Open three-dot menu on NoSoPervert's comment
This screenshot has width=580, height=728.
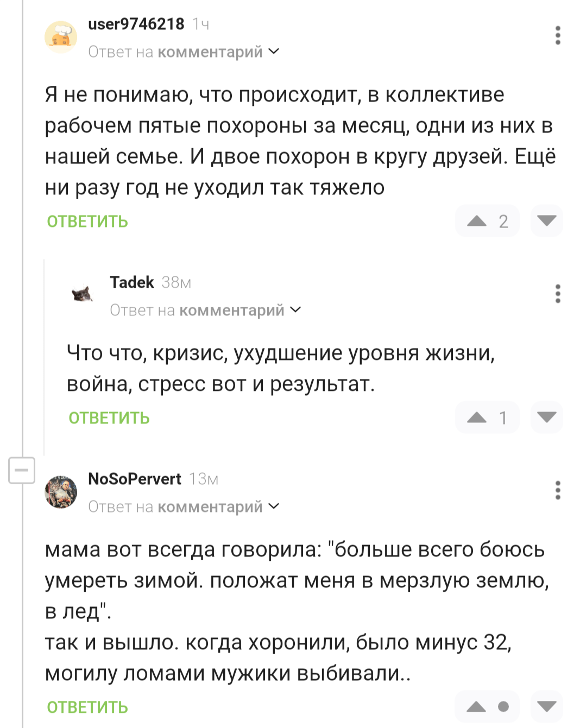pyautogui.click(x=558, y=490)
